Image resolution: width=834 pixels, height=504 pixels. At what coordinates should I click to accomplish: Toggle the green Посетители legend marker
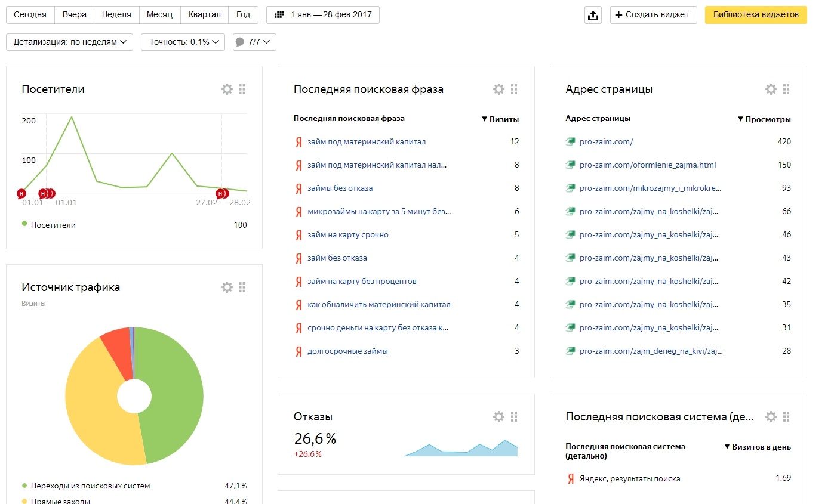pyautogui.click(x=24, y=224)
